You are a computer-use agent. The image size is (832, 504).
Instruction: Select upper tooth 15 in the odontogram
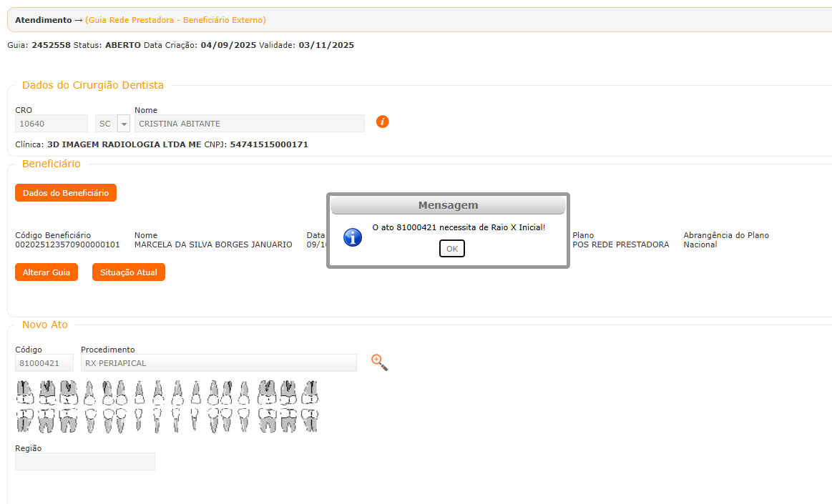click(x=89, y=392)
